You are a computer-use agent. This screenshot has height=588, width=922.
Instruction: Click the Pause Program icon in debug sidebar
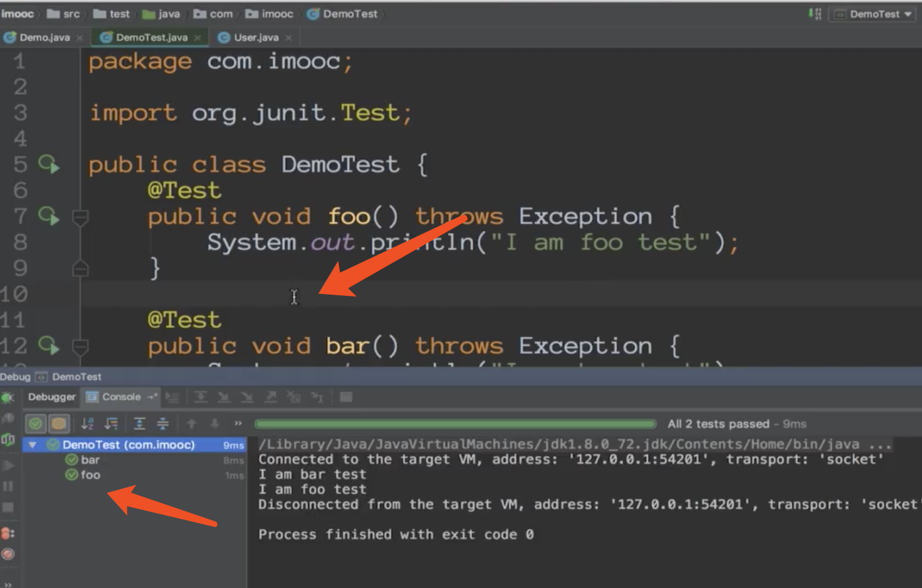(8, 486)
